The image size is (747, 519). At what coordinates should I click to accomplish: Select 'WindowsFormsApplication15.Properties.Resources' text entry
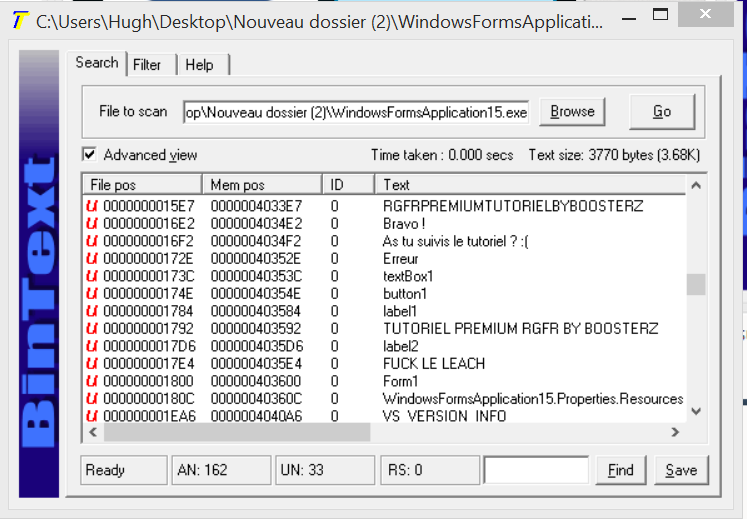point(533,399)
